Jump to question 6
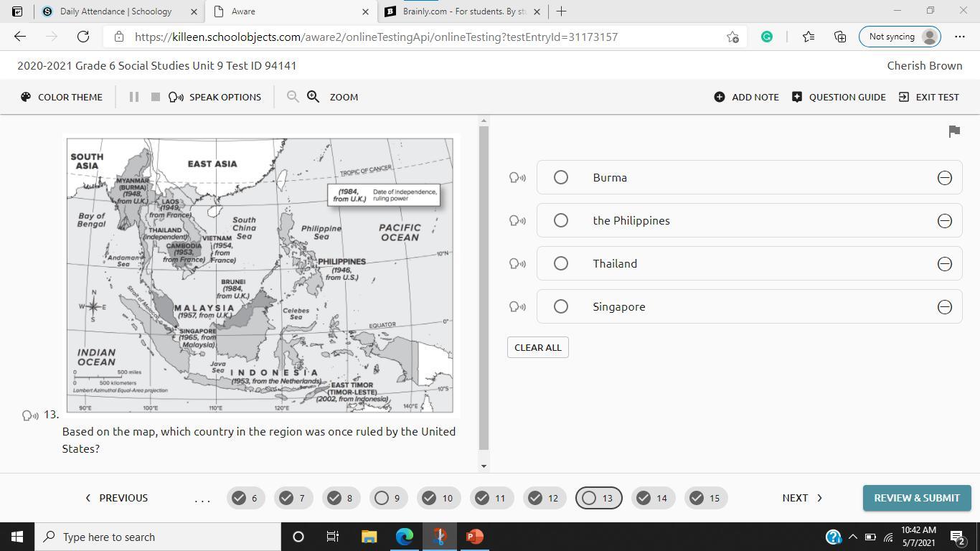 [x=246, y=498]
